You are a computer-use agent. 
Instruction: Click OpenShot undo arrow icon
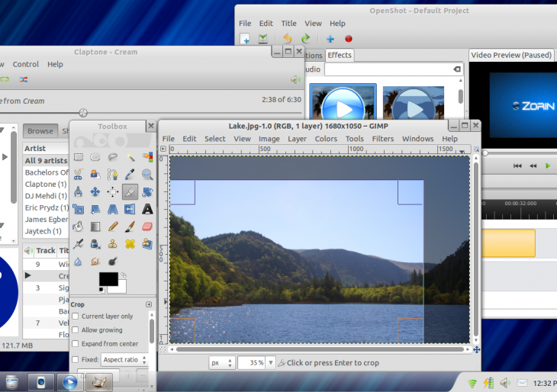[287, 39]
